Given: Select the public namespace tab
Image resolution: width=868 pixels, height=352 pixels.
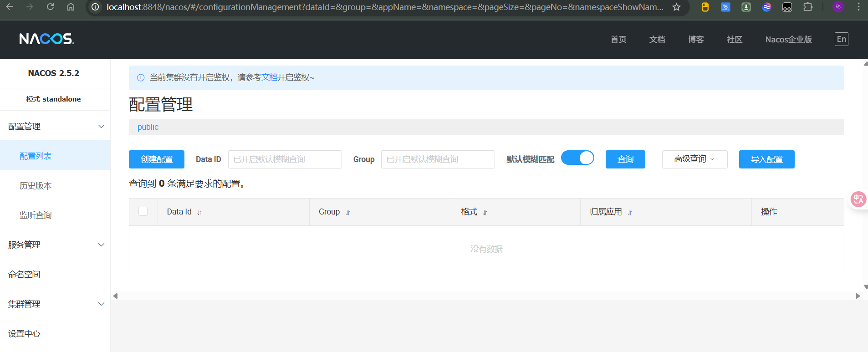Looking at the screenshot, I should click(148, 127).
